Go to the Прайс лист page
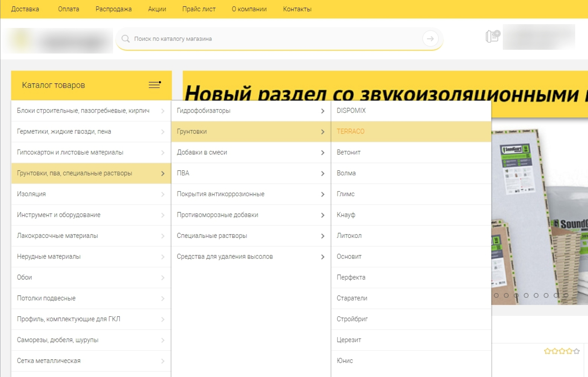 click(x=199, y=9)
